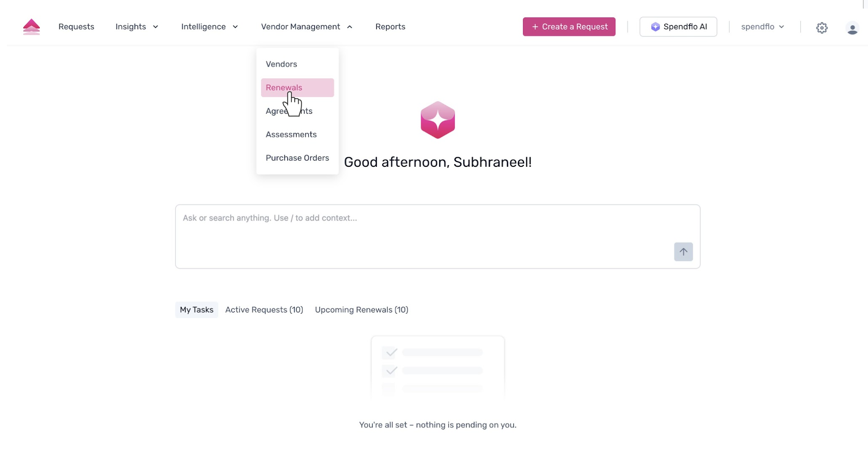Expand the Insights dropdown

tap(137, 27)
